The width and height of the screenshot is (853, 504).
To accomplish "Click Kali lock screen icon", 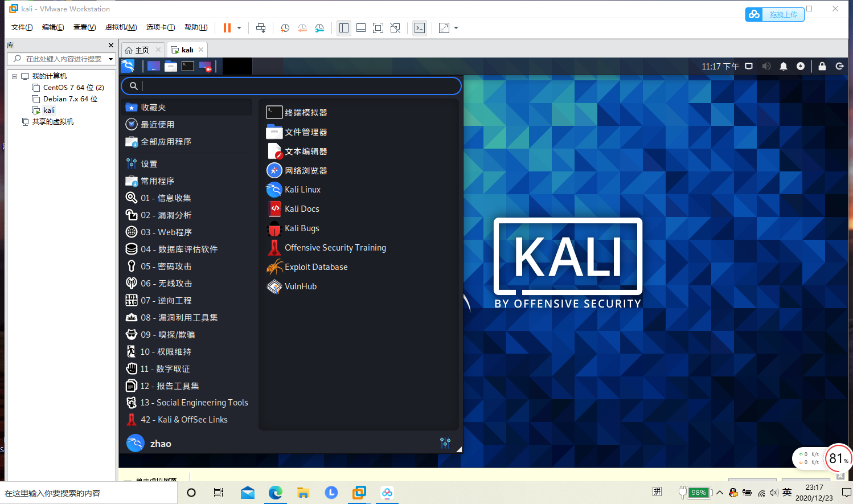I will pos(822,66).
